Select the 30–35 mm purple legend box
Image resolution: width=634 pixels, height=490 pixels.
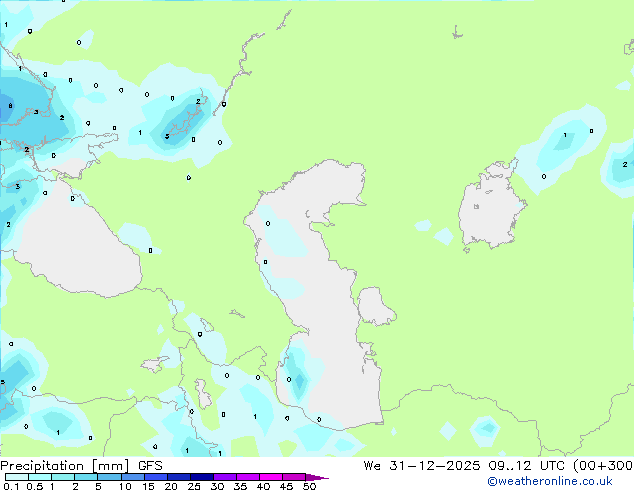pyautogui.click(x=225, y=477)
